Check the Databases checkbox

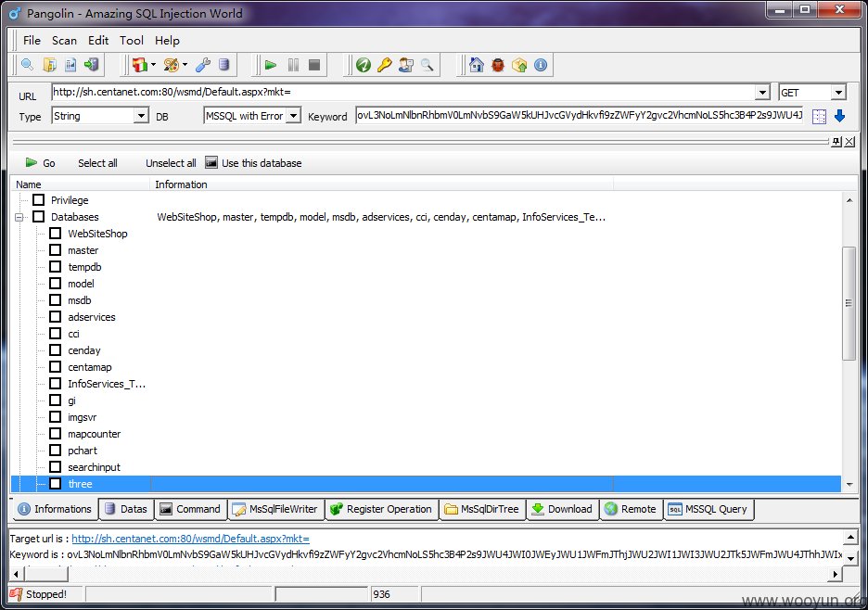38,216
